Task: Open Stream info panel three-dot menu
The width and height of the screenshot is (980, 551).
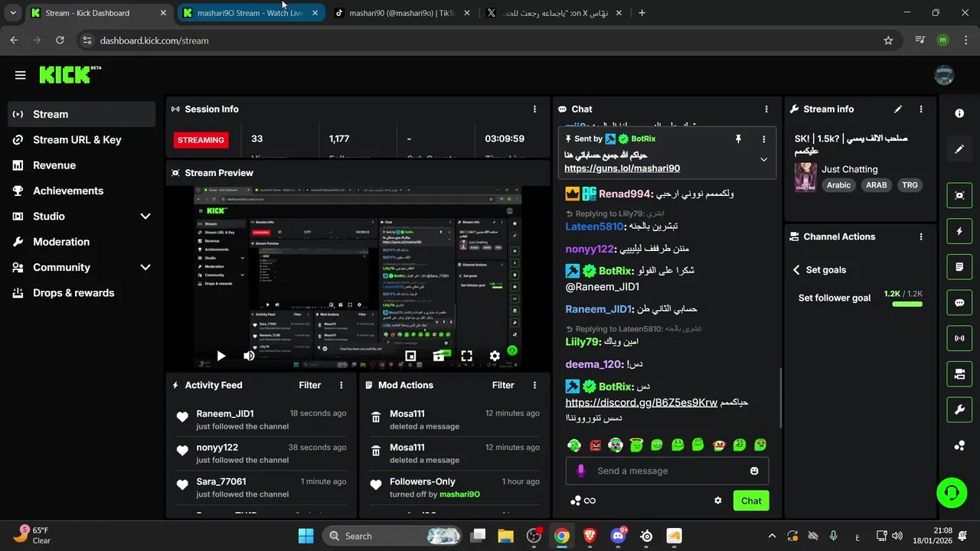Action: (921, 109)
